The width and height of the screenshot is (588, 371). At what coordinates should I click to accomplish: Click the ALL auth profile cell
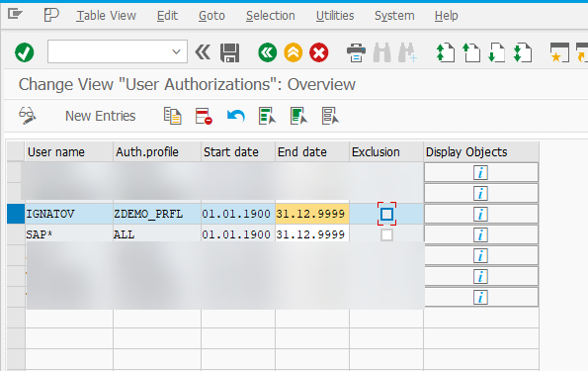157,235
